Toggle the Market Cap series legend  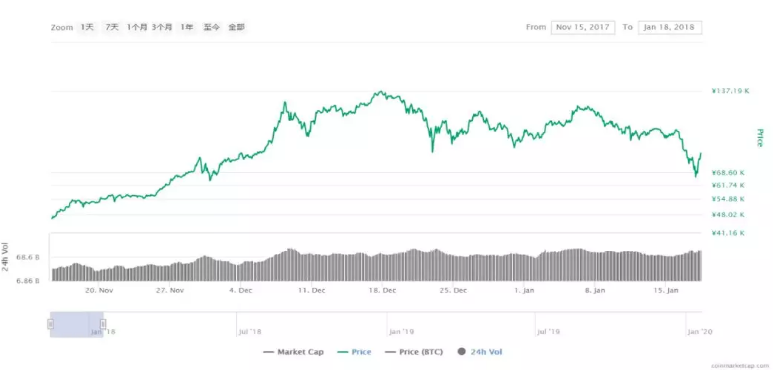click(x=294, y=352)
